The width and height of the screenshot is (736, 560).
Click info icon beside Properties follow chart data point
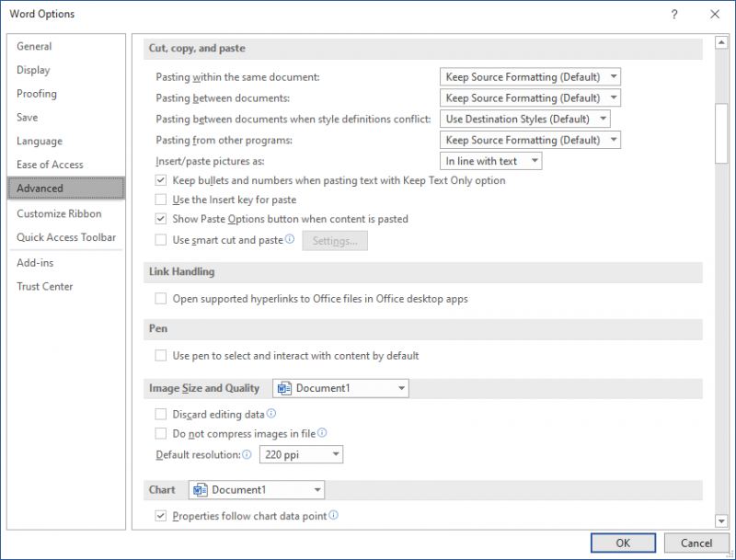click(333, 515)
